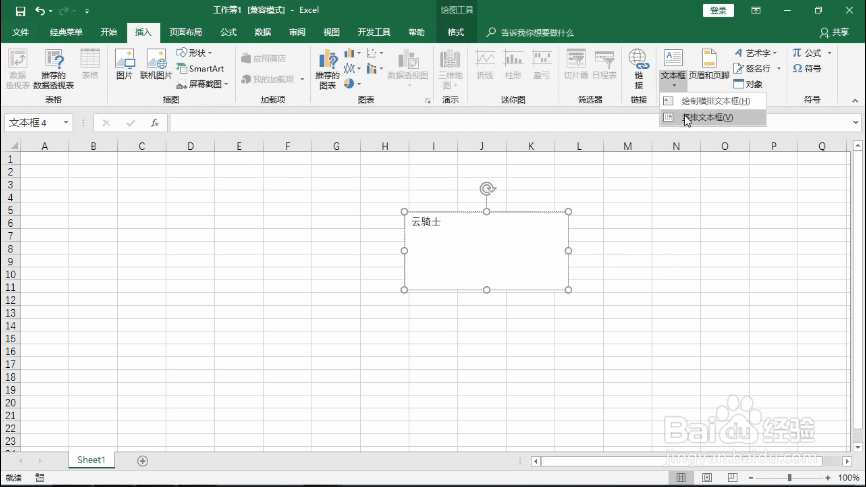
Task: Click the Login (登录) button
Action: point(718,10)
